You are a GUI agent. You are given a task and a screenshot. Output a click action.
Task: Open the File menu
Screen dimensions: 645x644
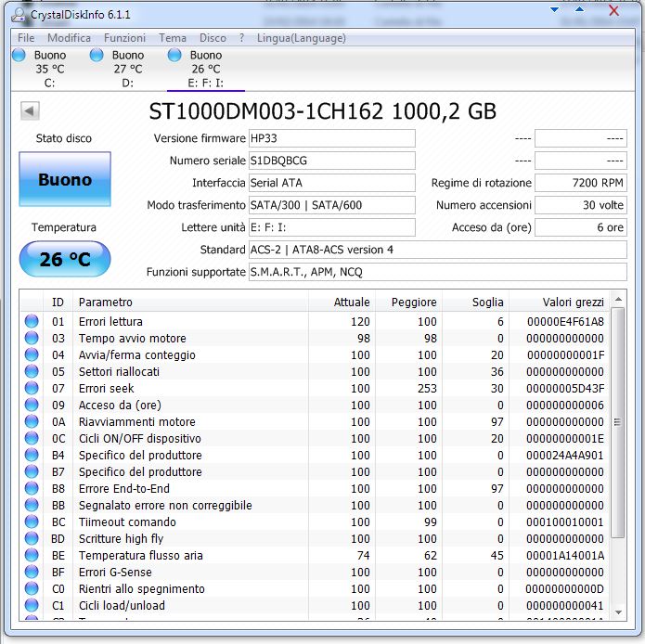(26, 38)
